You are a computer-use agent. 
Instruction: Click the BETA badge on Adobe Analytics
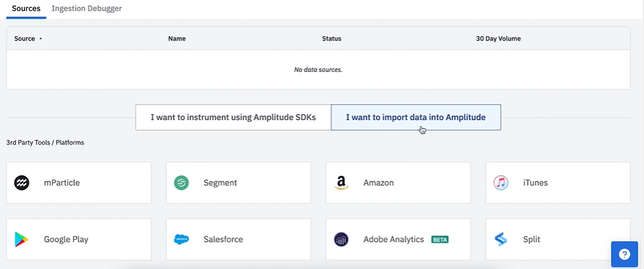pos(440,240)
